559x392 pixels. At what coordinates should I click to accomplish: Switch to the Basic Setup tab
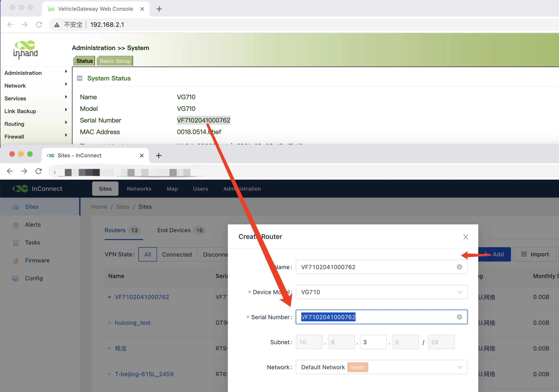coord(115,61)
